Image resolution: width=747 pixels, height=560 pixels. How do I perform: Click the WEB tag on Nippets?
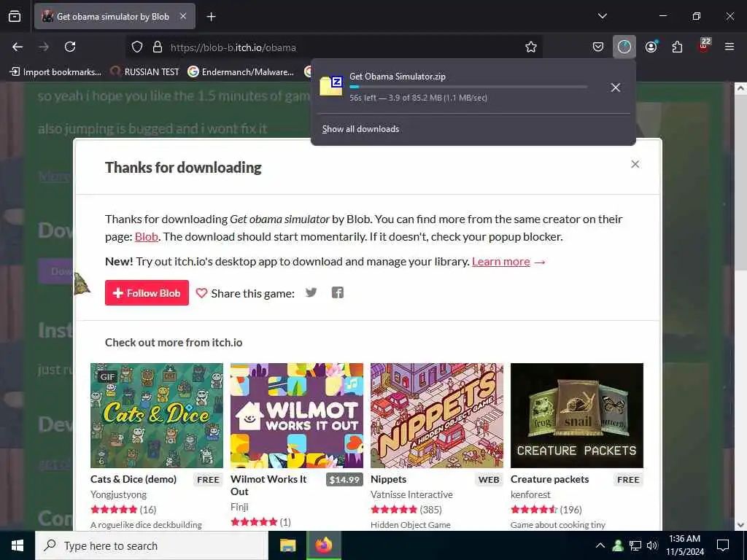pyautogui.click(x=489, y=480)
